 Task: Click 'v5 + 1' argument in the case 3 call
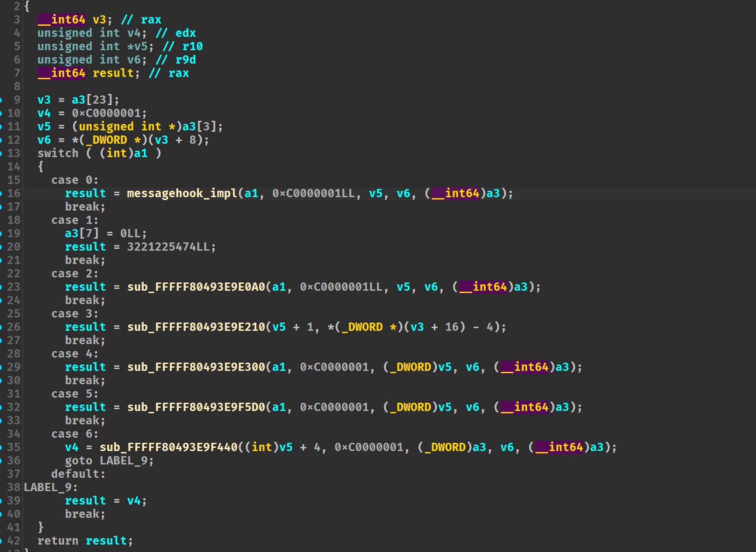pyautogui.click(x=293, y=327)
